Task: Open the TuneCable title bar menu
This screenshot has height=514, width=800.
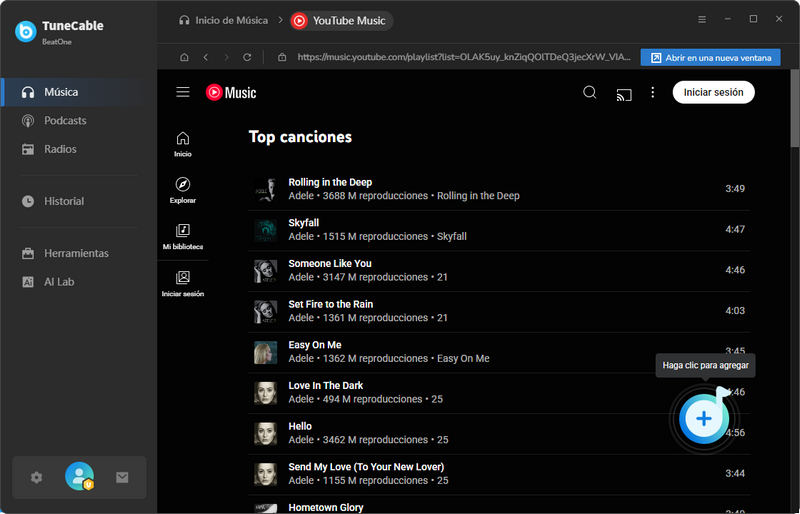Action: (x=701, y=19)
